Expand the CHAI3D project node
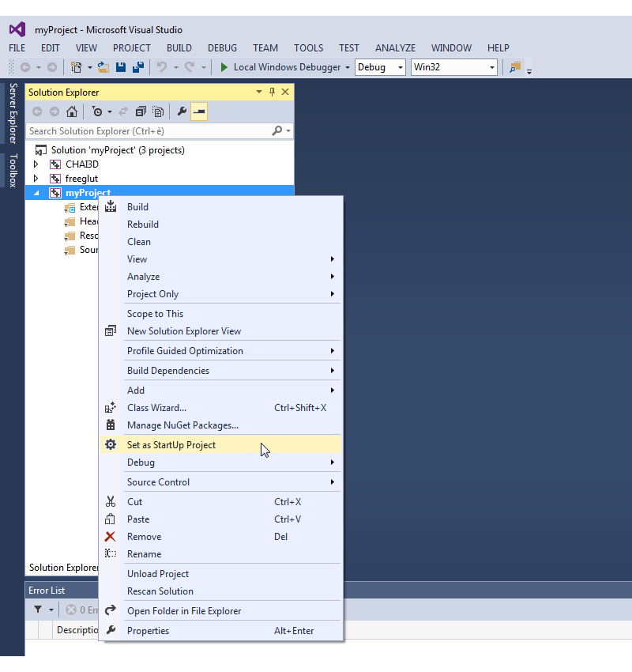 (x=36, y=164)
